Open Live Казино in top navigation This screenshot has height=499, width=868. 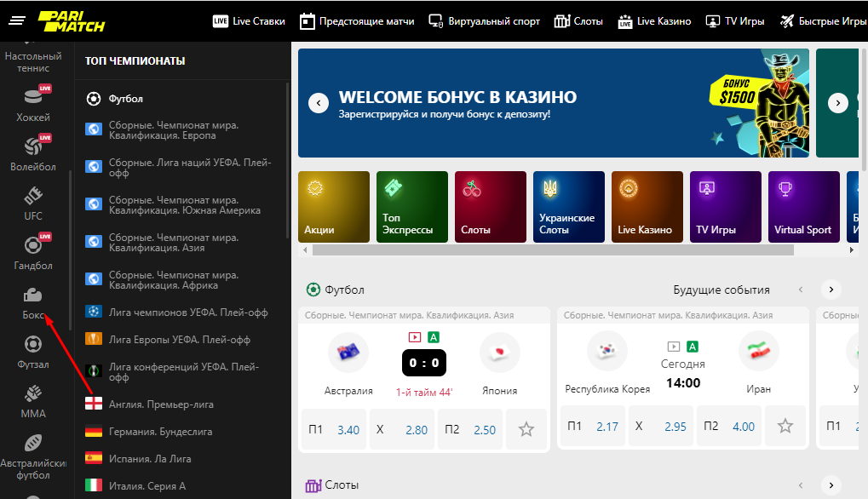coord(654,21)
